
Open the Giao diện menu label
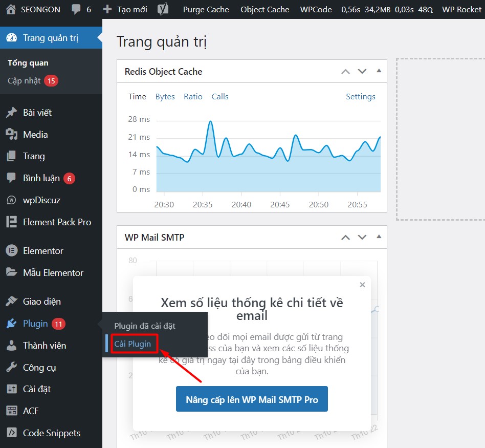[x=42, y=301]
